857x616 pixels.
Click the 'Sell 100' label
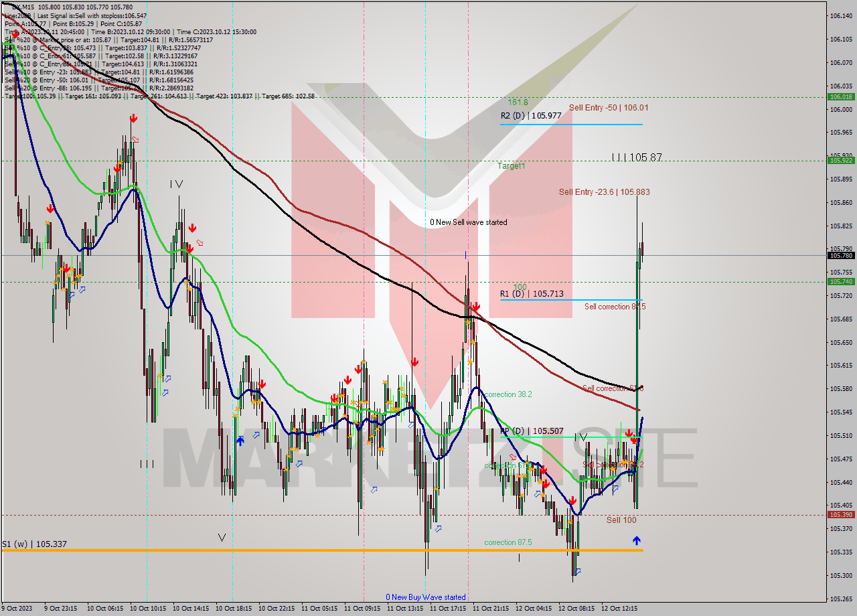pos(621,520)
